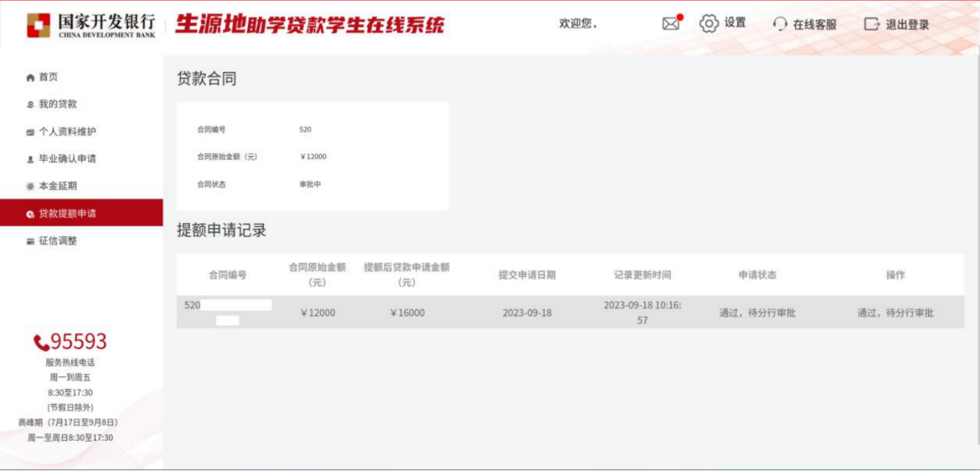Image resolution: width=980 pixels, height=471 pixels.
Task: Go to 我的贷款 in the sidebar
Action: click(x=58, y=104)
